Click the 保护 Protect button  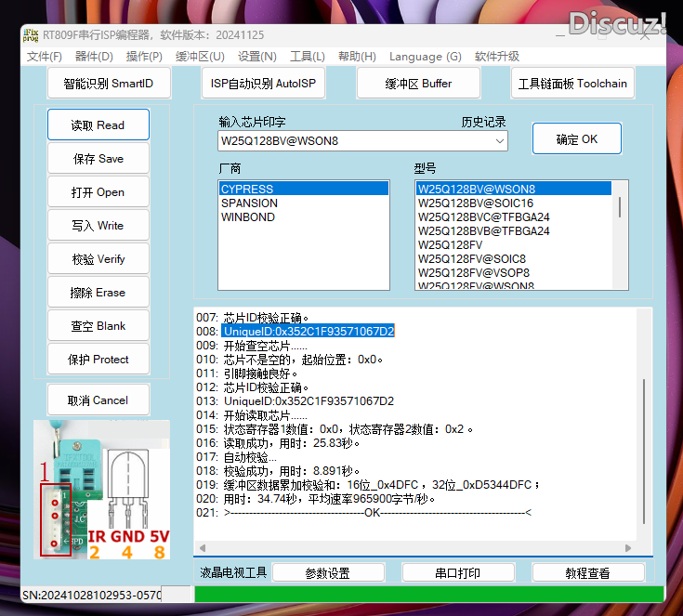[99, 360]
